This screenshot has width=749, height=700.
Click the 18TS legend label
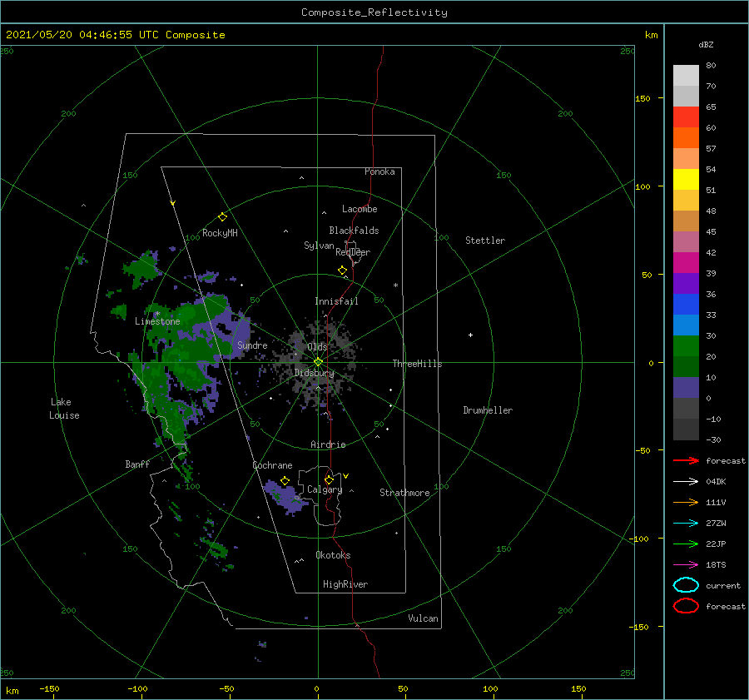tap(716, 565)
